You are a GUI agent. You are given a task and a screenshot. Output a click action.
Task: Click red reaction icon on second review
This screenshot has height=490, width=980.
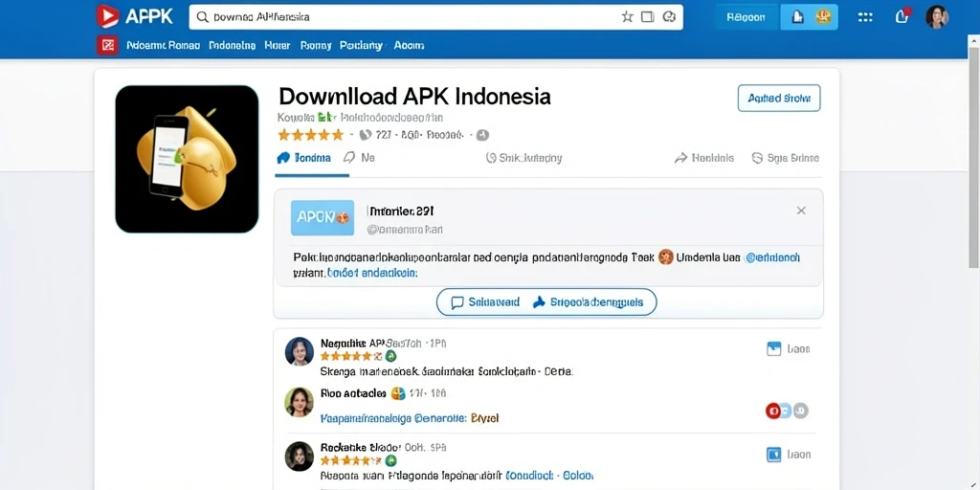coord(773,411)
